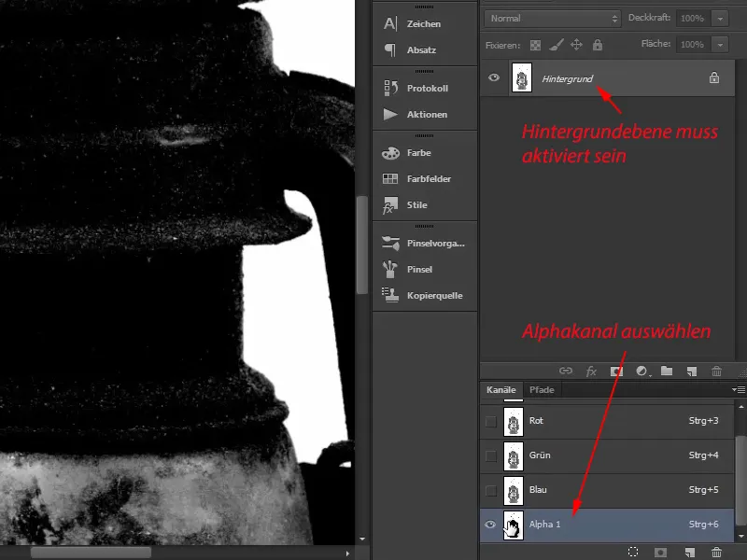
Task: Save selection as channel icon
Action: tap(660, 552)
